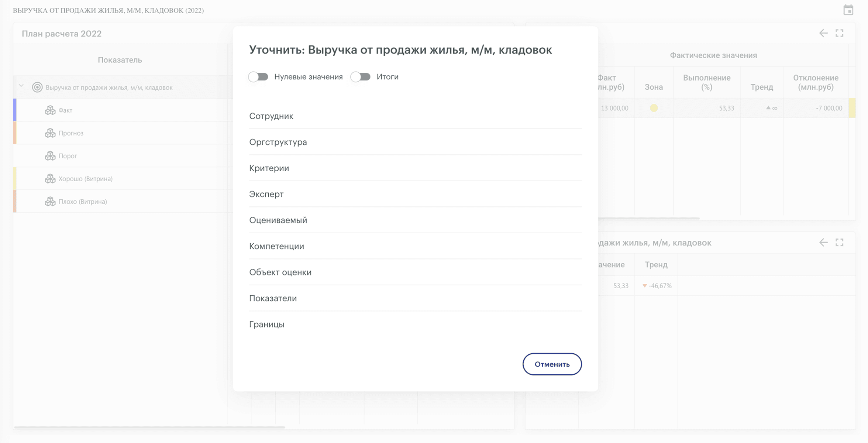
Task: Select Объект оценки entry
Action: click(416, 272)
